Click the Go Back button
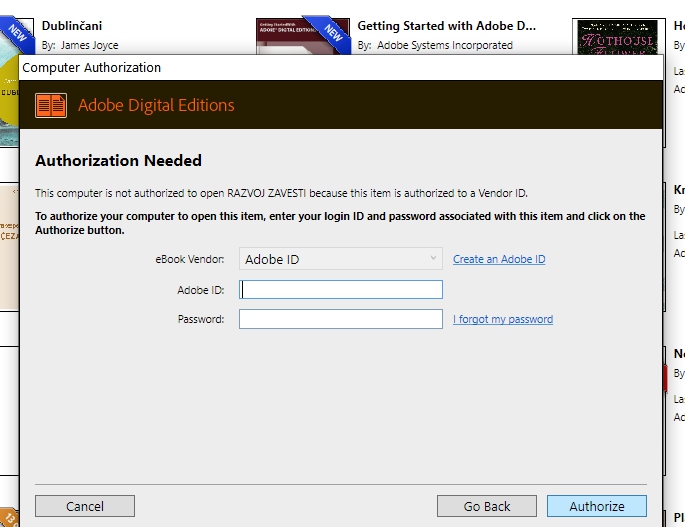The width and height of the screenshot is (685, 527). (487, 506)
